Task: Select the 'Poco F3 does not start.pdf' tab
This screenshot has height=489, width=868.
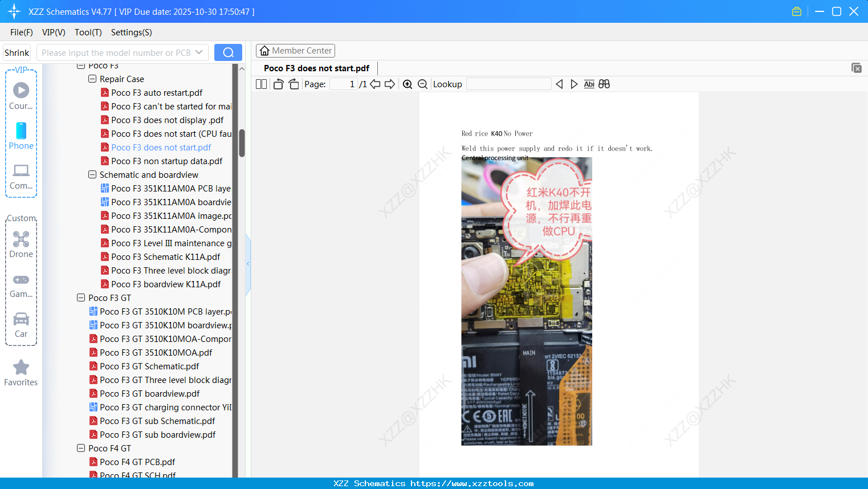Action: 316,68
